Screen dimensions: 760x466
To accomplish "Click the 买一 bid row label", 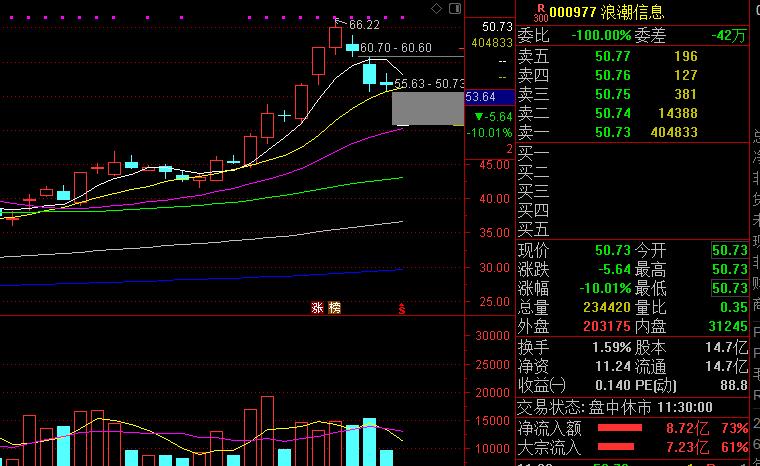I will tap(533, 153).
